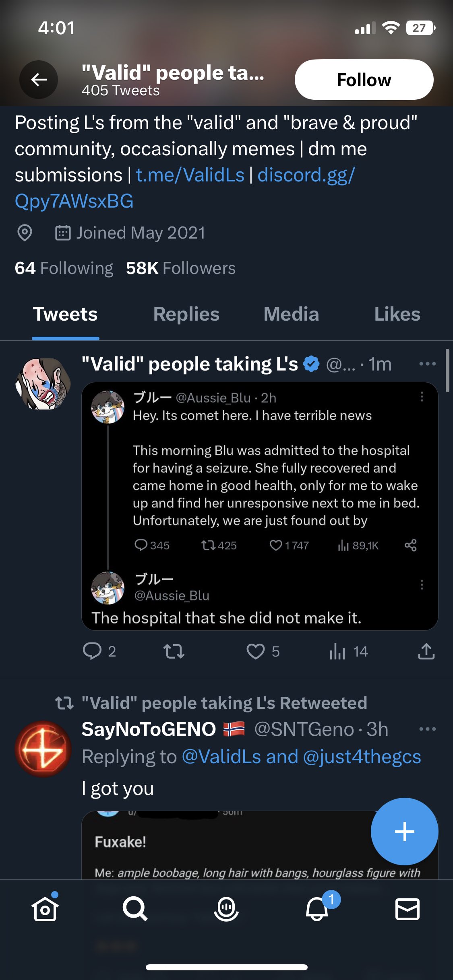Like the first tweet with heart icon

click(256, 651)
